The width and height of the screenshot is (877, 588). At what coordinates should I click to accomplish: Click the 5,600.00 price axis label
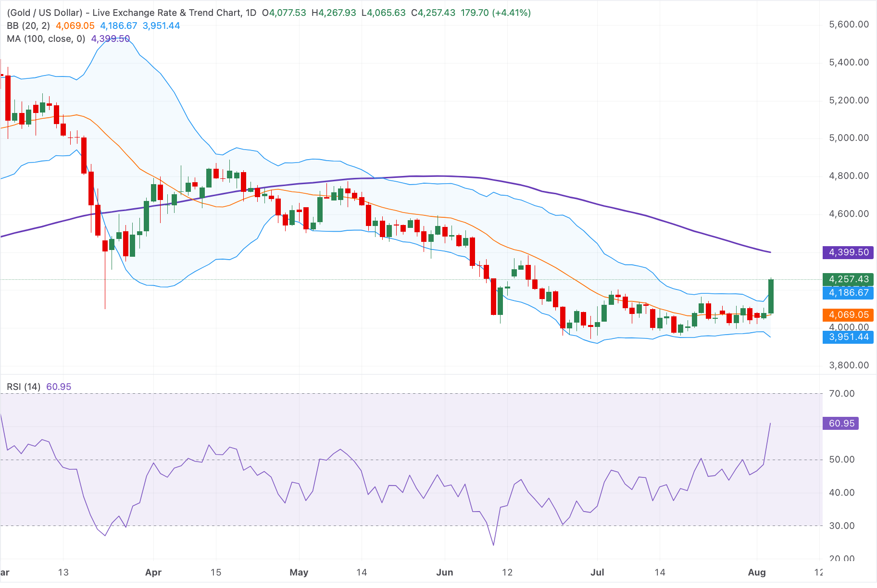(x=849, y=25)
